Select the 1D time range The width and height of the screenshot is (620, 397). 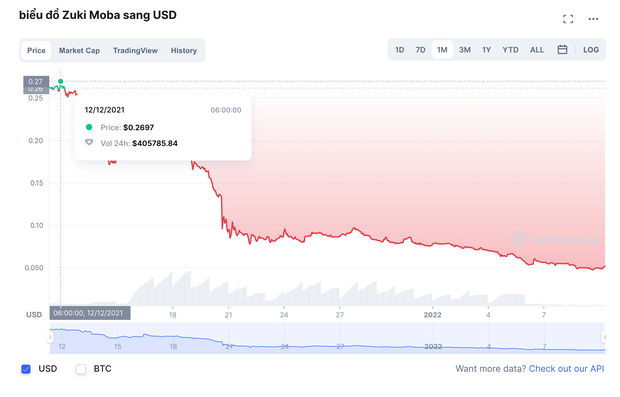(400, 50)
